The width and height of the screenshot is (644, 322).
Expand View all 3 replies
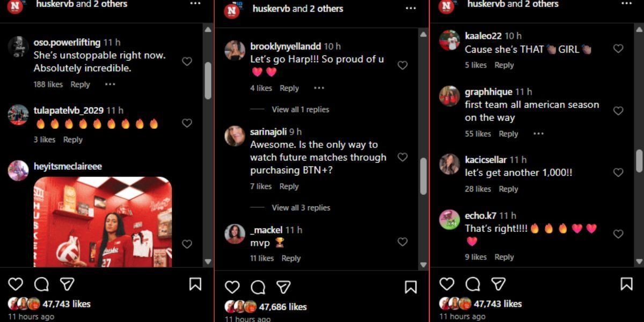pos(301,208)
